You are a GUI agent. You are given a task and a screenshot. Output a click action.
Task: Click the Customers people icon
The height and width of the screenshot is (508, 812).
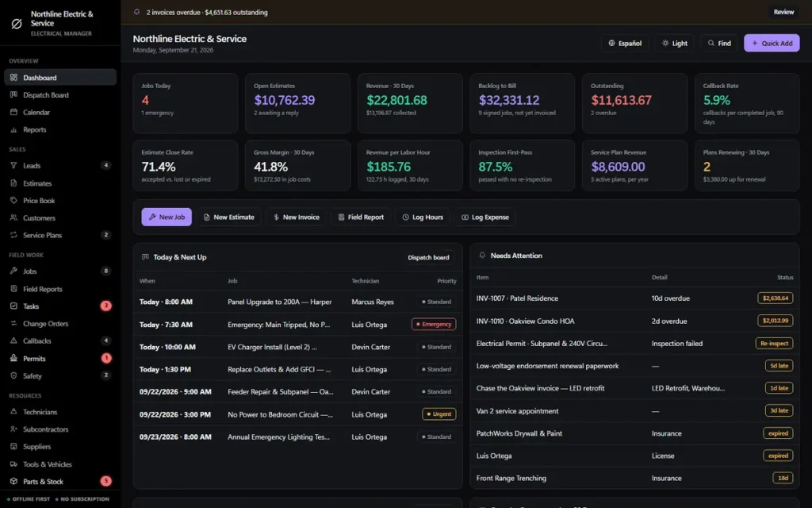coord(14,217)
